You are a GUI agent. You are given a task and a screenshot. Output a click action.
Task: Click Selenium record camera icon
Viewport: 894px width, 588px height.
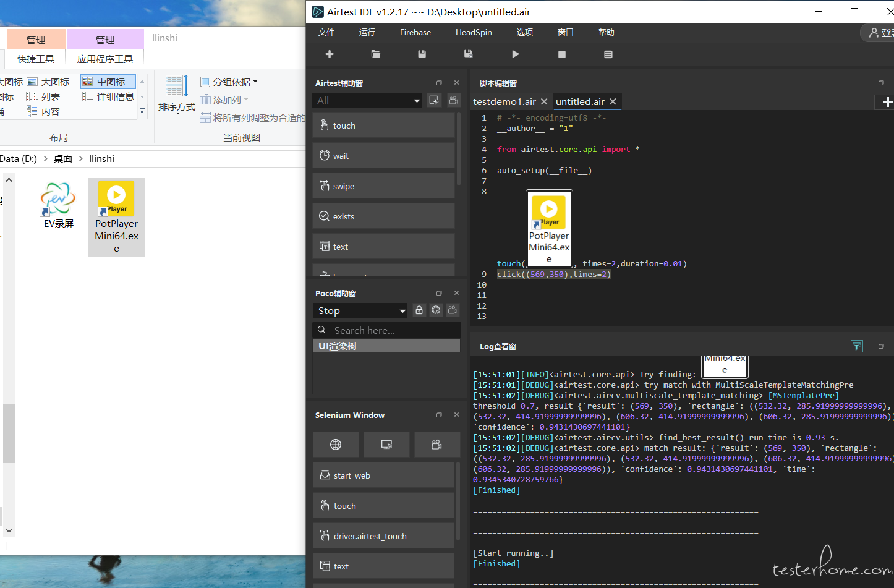pyautogui.click(x=436, y=444)
